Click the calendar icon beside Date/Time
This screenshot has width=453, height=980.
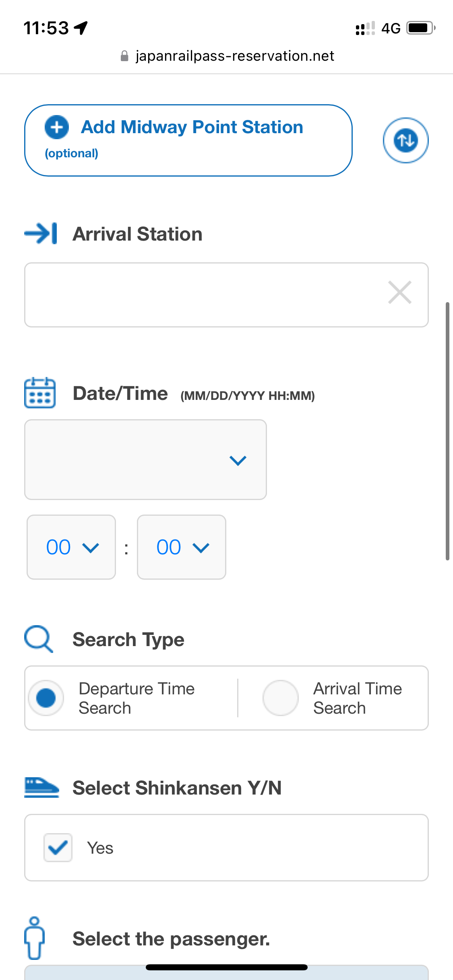(x=40, y=393)
